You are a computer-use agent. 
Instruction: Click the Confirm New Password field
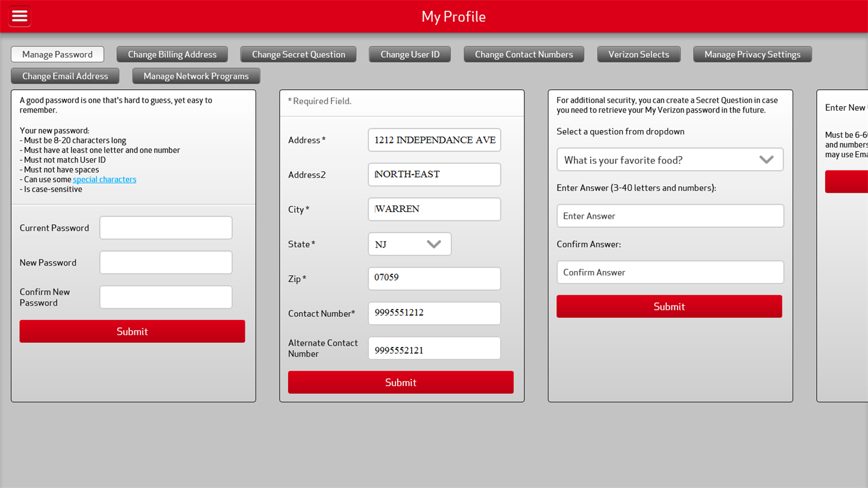166,297
